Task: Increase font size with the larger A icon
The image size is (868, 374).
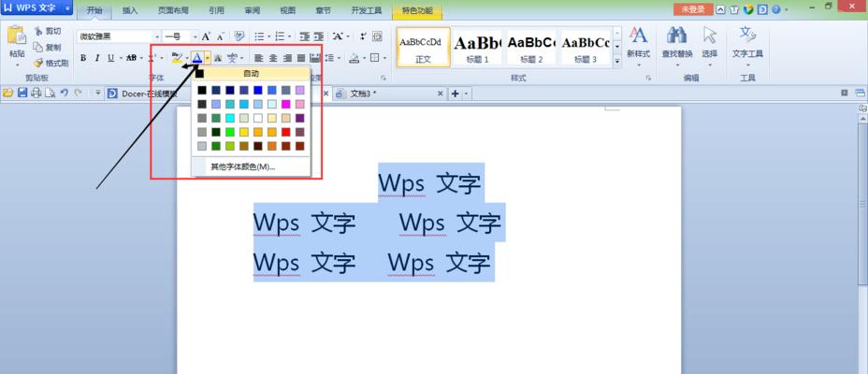Action: (x=206, y=36)
